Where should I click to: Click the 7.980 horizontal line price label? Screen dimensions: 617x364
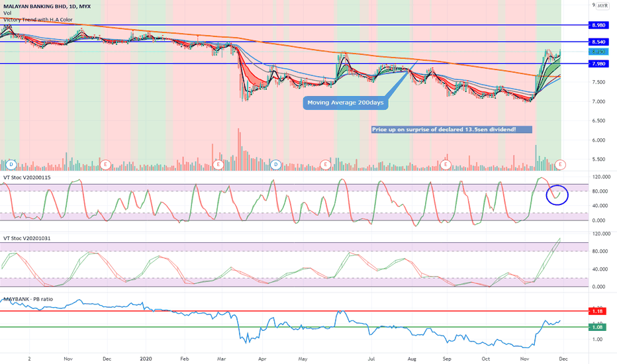pyautogui.click(x=598, y=64)
